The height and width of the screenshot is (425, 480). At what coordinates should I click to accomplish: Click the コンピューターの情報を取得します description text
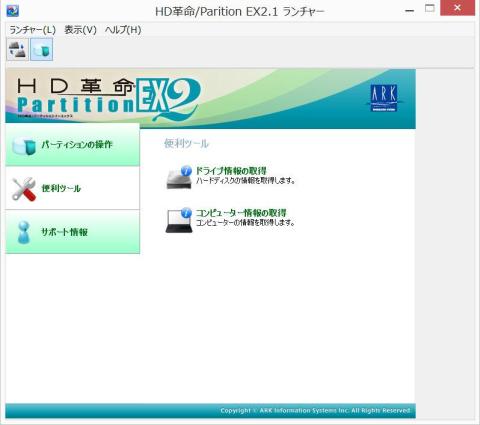245,223
